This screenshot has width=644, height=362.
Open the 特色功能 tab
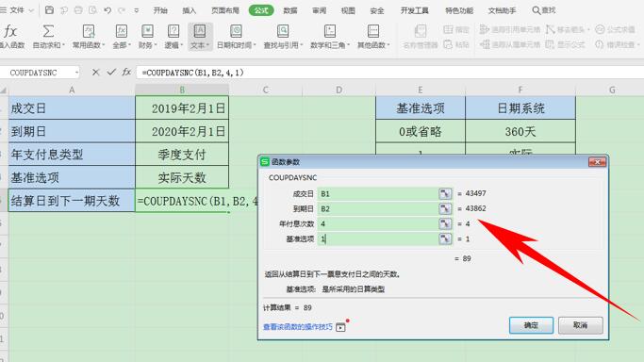point(459,10)
